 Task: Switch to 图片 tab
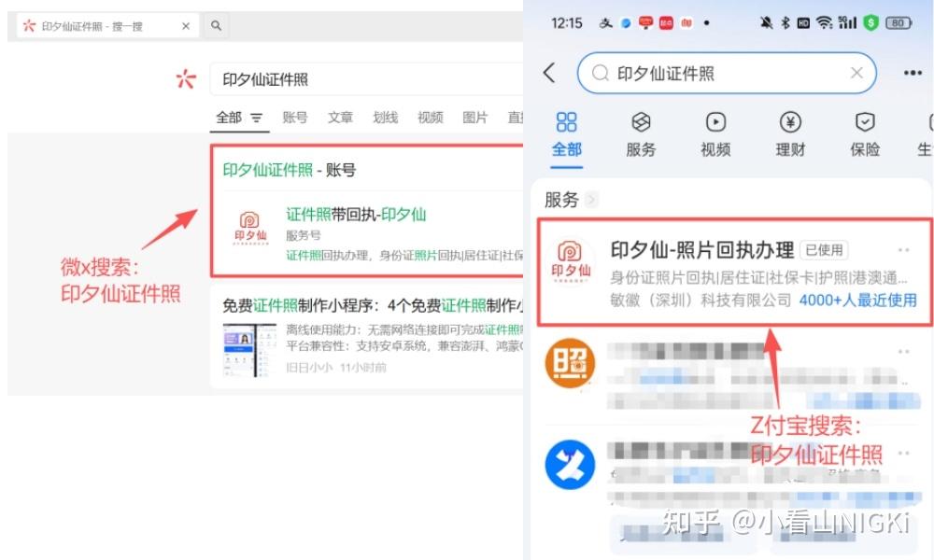pos(475,118)
